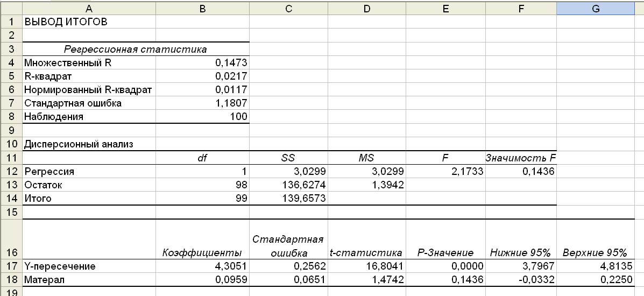This screenshot has height=296, width=644.
Task: Select column A header
Action: point(89,8)
